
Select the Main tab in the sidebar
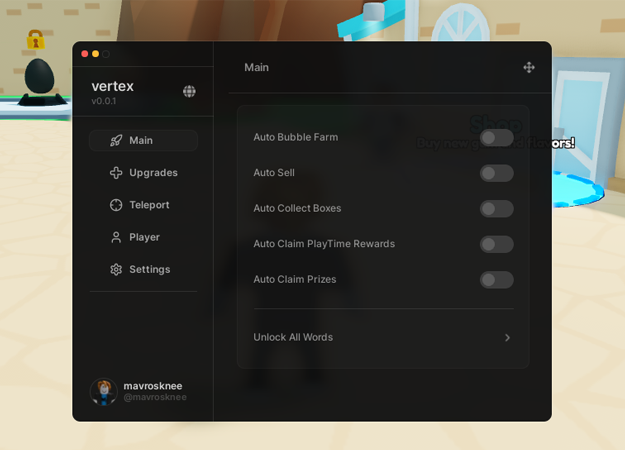click(143, 140)
